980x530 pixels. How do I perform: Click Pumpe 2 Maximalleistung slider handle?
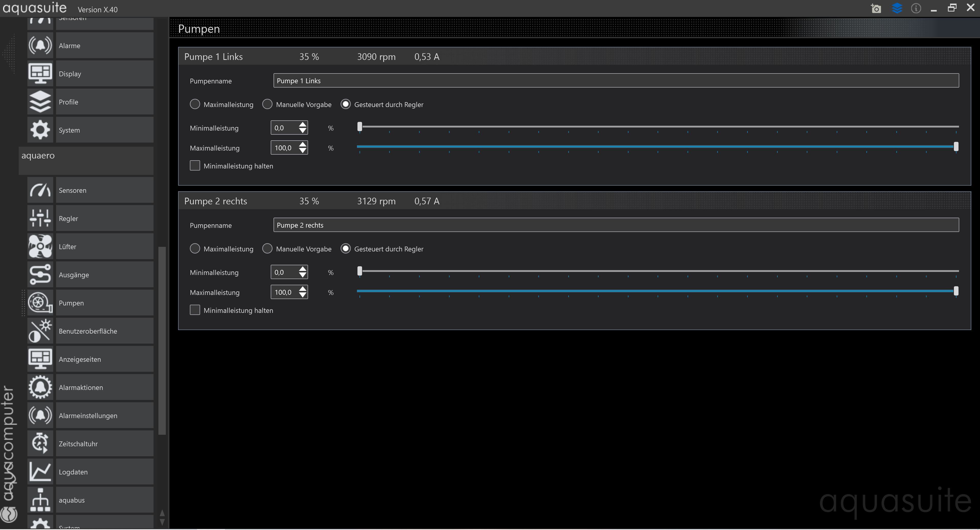coord(956,291)
